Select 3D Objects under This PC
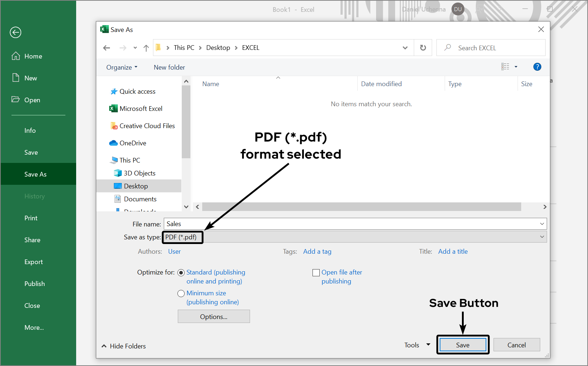This screenshot has width=588, height=366. coord(139,173)
